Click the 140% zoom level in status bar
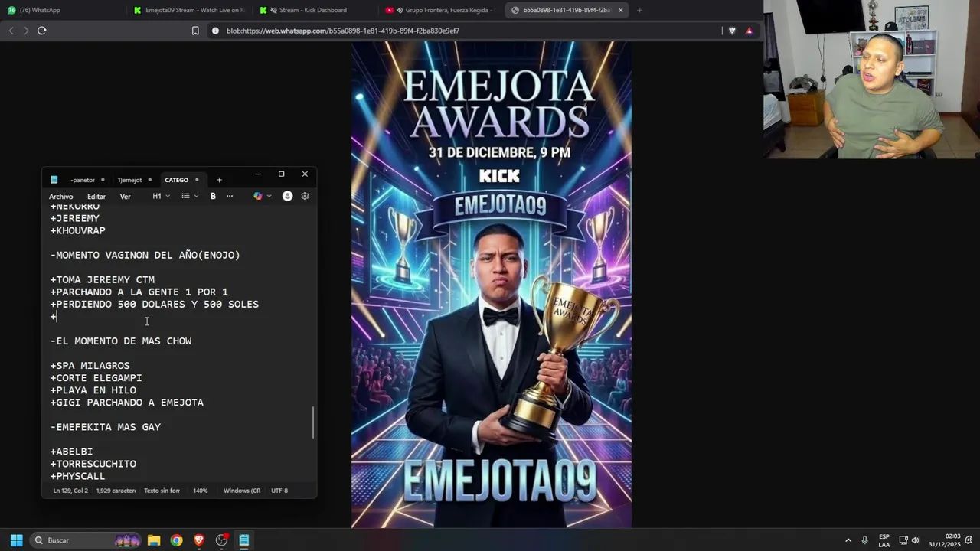The height and width of the screenshot is (551, 980). tap(201, 491)
